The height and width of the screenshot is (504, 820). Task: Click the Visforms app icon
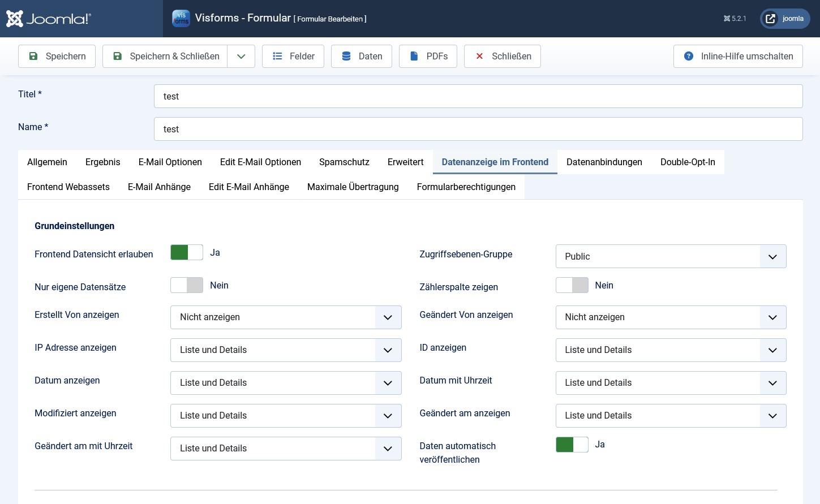coord(181,18)
